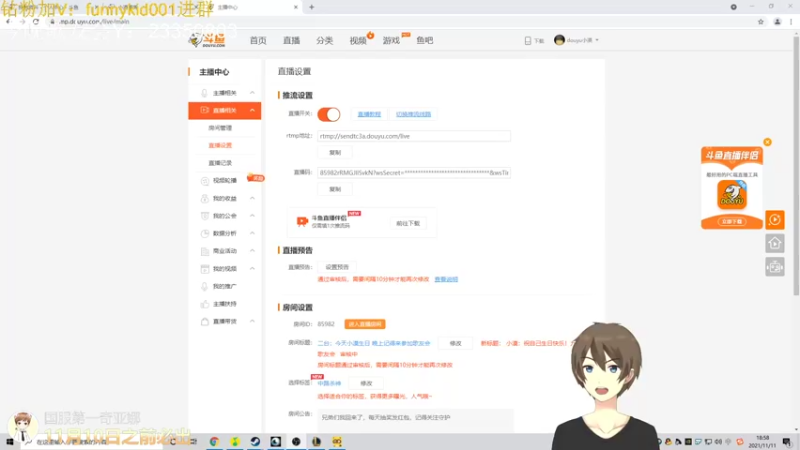Viewport: 800px width, 450px height.
Task: Open the 直播教程 link
Action: point(369,114)
